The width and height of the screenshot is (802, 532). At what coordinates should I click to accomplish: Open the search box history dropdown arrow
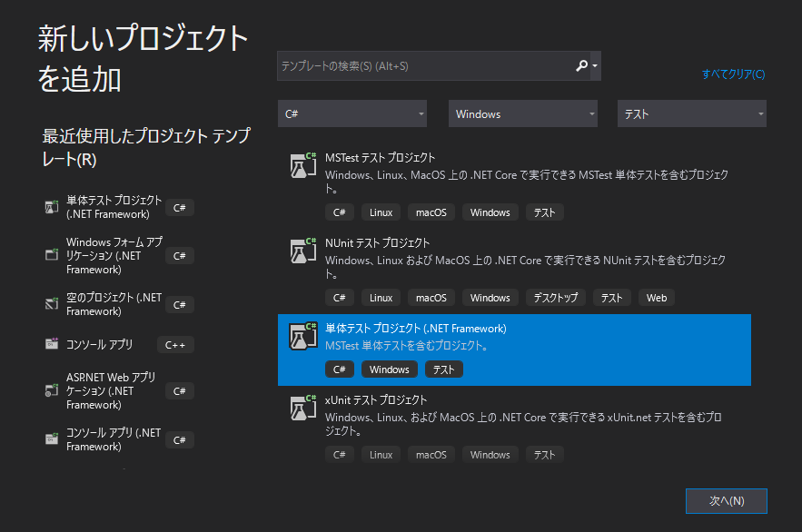pos(596,65)
